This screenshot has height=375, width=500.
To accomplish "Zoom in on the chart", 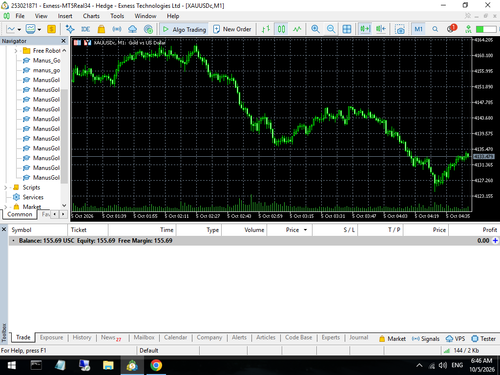I will 315,29.
